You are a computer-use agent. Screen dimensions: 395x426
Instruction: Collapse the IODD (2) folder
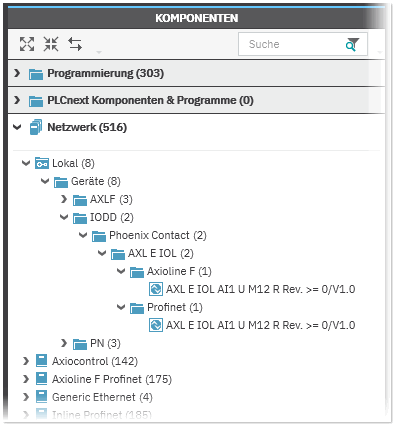[64, 217]
